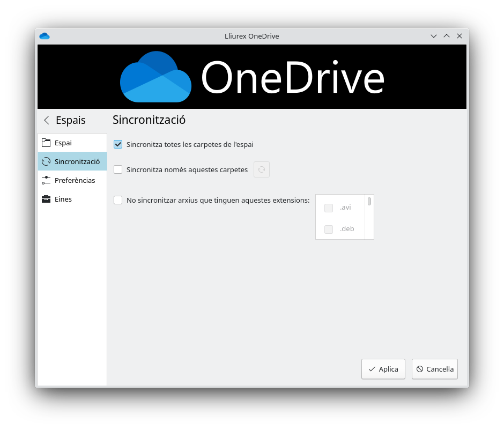
Task: Click the OneDrive cloud icon in title bar
Action: (x=45, y=36)
